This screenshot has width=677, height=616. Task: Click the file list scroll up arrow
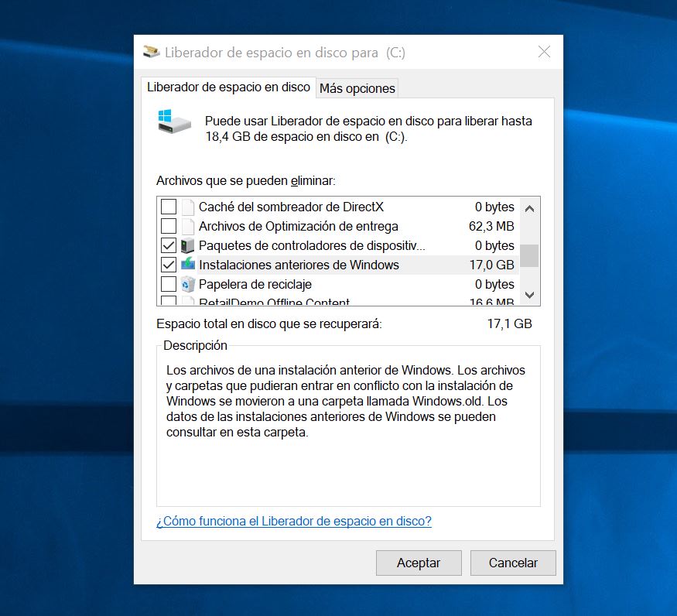tap(529, 208)
